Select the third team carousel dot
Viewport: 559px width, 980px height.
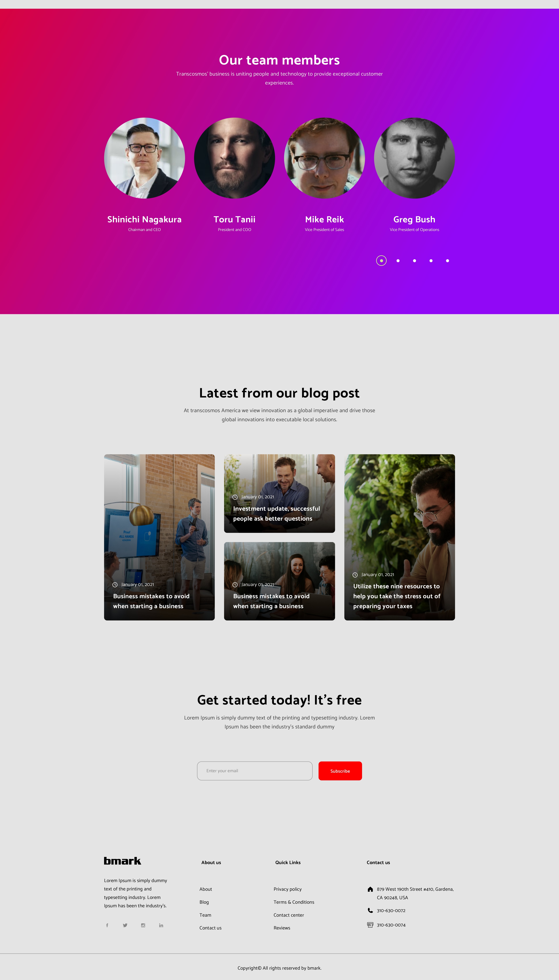tap(414, 261)
